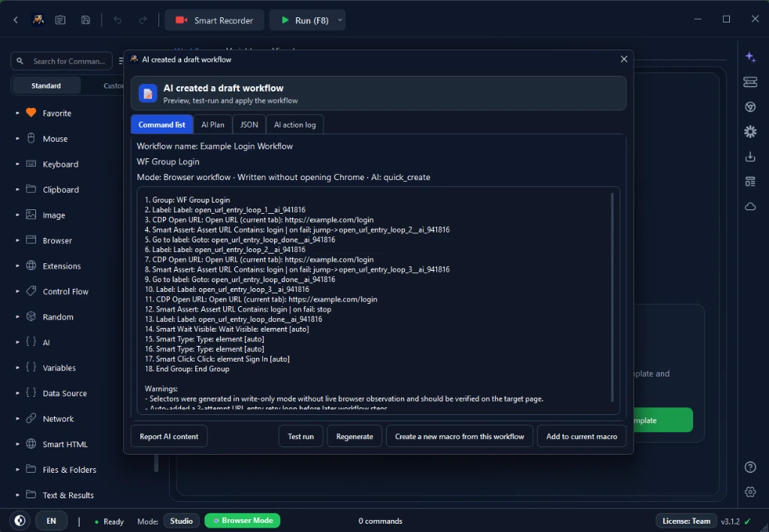Click the License: Team badge
Screen dimensions: 769x532
[686, 521]
